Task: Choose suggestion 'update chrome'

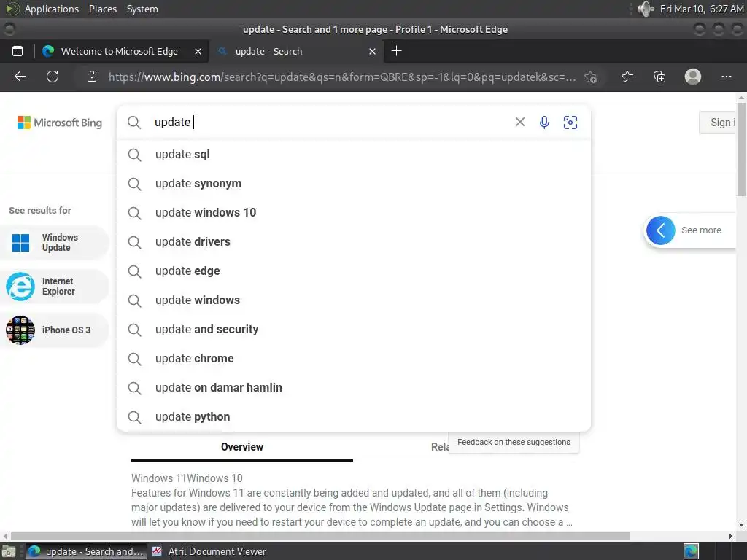Action: coord(354,359)
